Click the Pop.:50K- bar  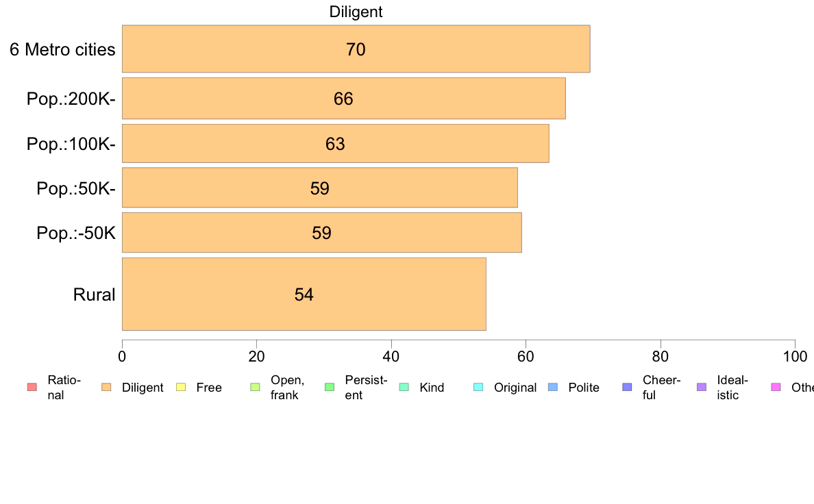[320, 188]
